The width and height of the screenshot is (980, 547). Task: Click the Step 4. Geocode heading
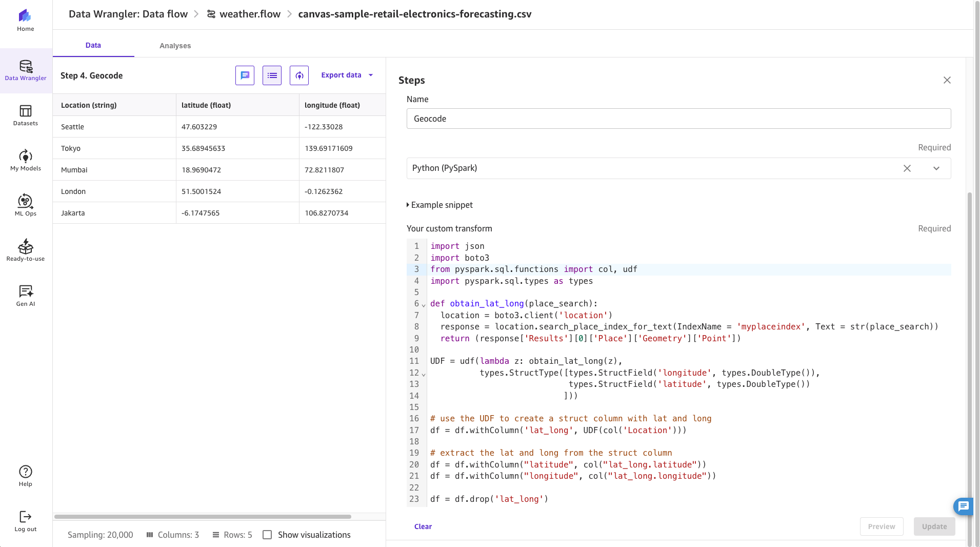[92, 75]
